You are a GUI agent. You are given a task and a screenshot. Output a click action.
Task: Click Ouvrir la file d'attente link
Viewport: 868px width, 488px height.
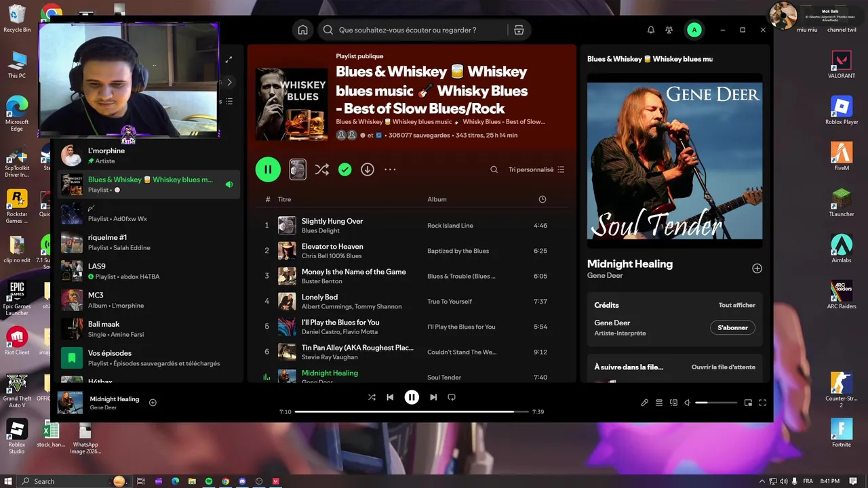point(723,367)
